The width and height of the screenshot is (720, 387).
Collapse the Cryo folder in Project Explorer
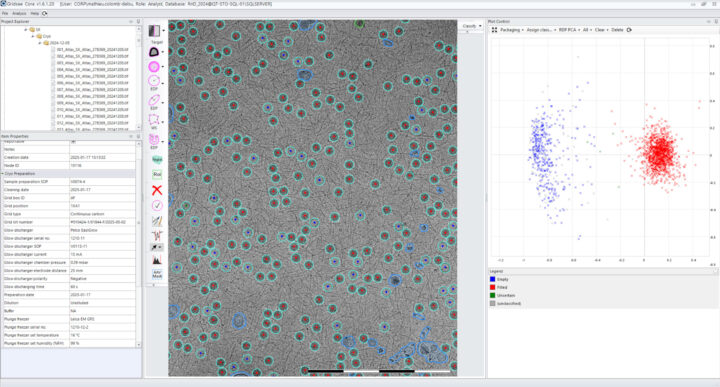(33, 36)
